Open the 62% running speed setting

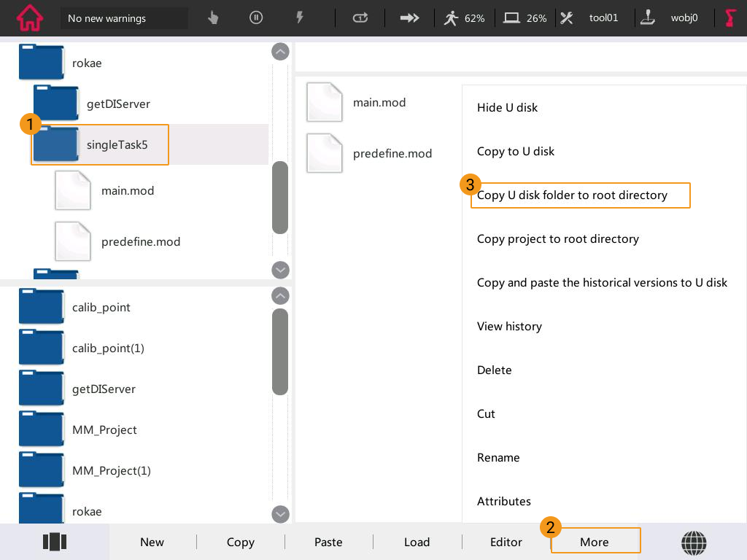(x=465, y=17)
